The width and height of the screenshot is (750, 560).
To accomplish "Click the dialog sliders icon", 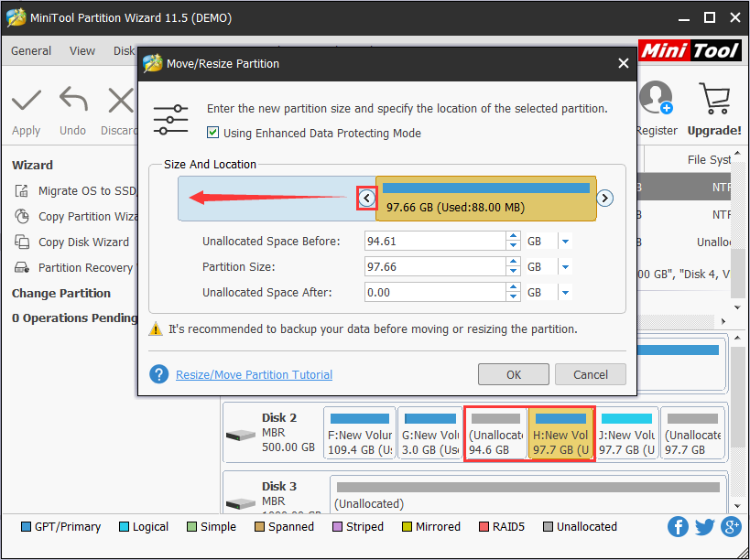I will click(x=170, y=120).
